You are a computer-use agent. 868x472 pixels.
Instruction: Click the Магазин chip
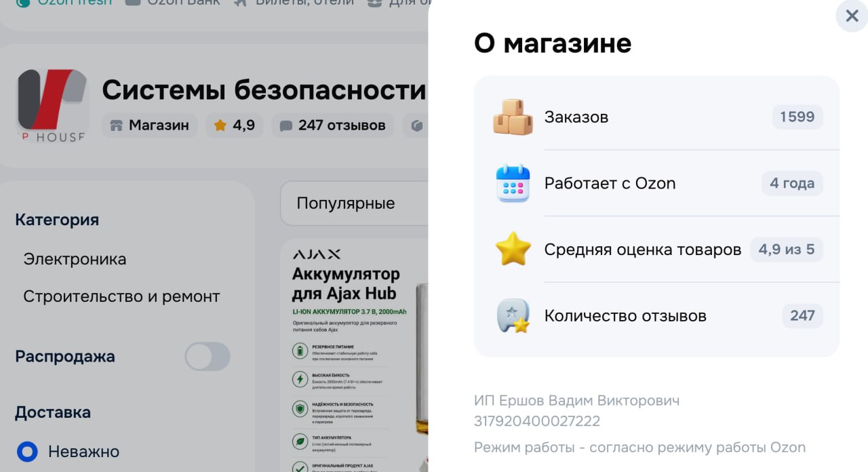point(150,125)
